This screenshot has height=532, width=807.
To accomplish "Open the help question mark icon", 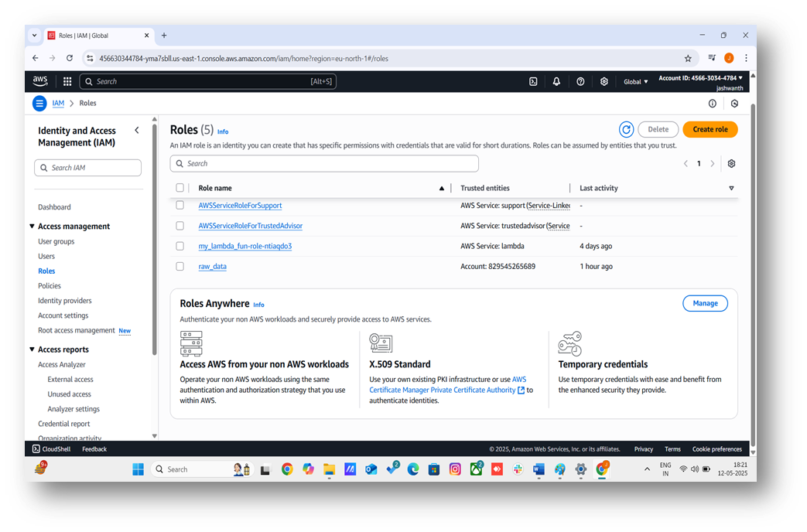I will click(x=580, y=81).
